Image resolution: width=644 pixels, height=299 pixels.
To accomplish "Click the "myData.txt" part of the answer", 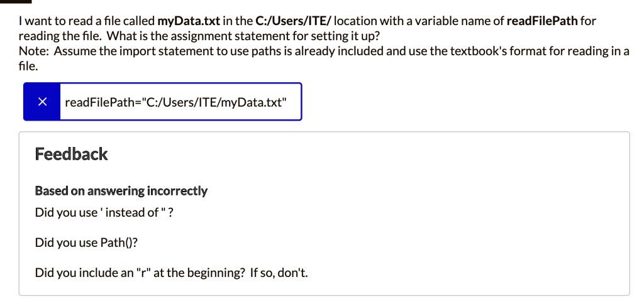I will (x=254, y=102).
